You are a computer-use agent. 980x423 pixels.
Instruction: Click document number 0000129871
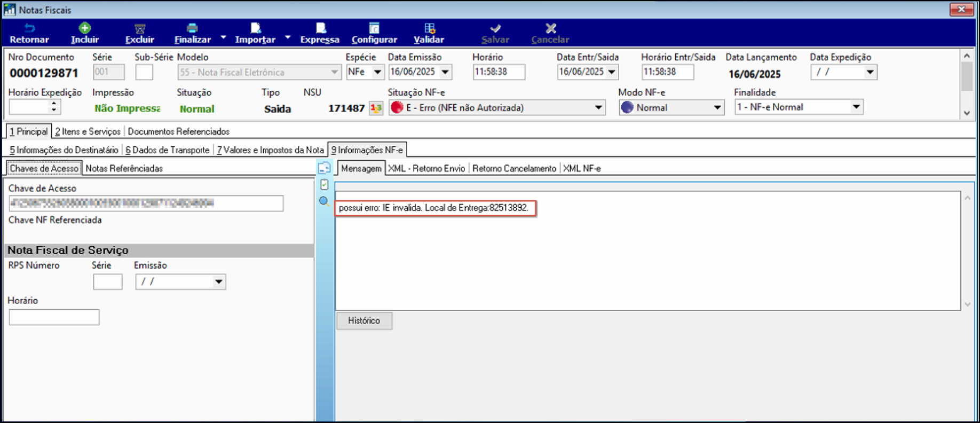coord(44,73)
